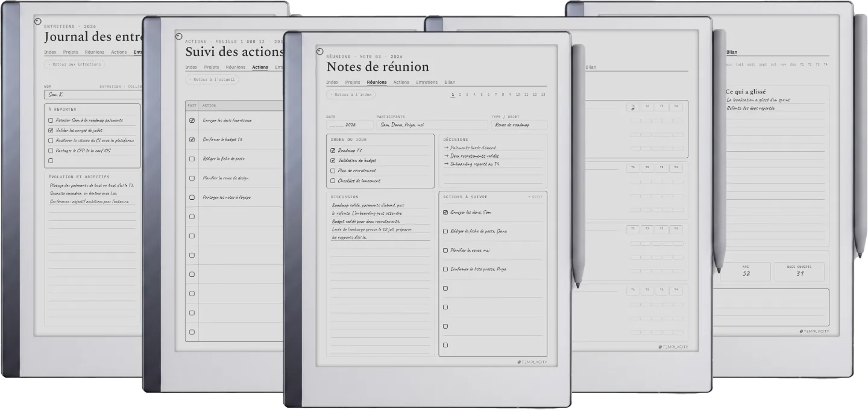
Task: Tap the circle menu icon on Suivi des actions
Action: 178,36
